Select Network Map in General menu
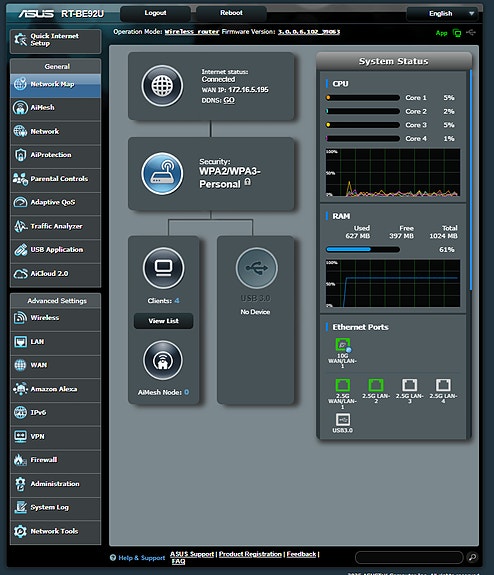This screenshot has width=494, height=575. point(55,85)
